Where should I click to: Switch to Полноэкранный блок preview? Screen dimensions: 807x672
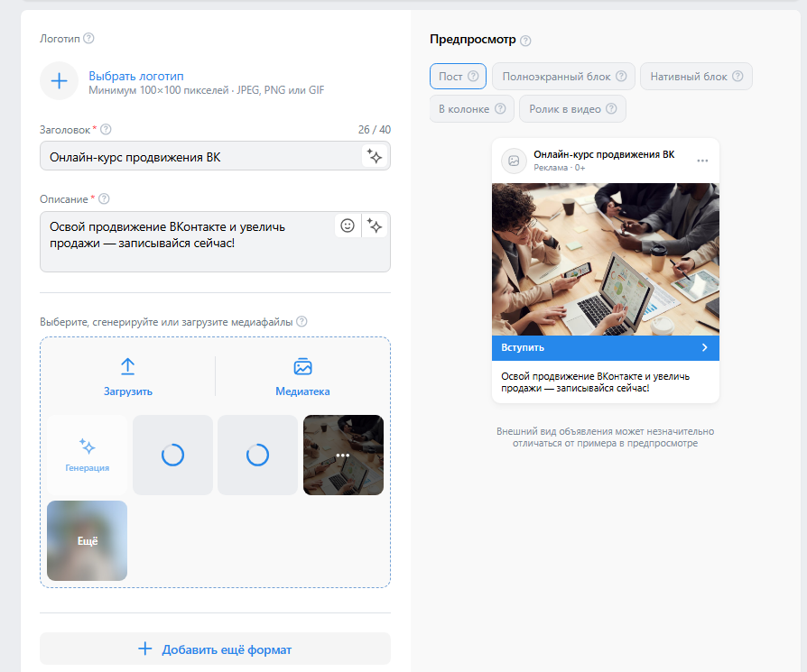(563, 77)
